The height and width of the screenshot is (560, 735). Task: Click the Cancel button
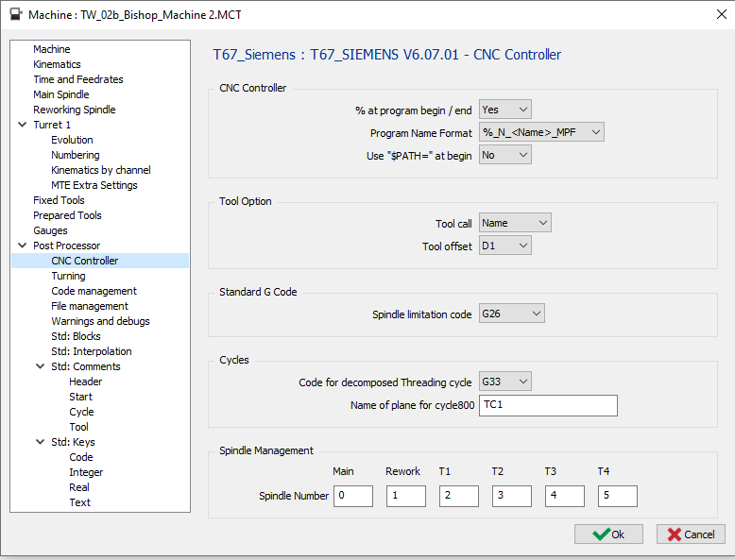point(691,534)
